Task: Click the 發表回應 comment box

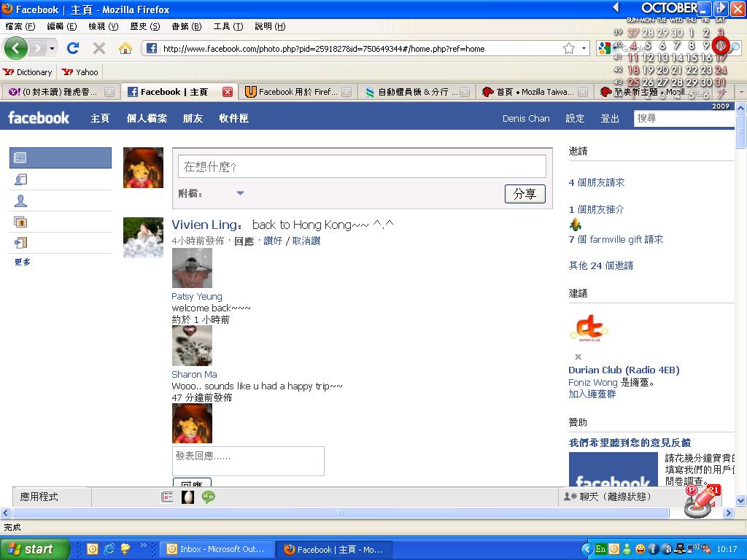Action: (x=248, y=461)
